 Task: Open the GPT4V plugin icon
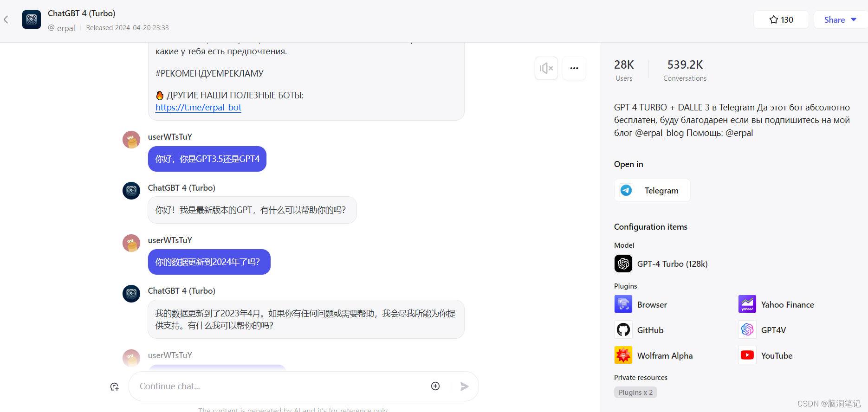pyautogui.click(x=747, y=330)
